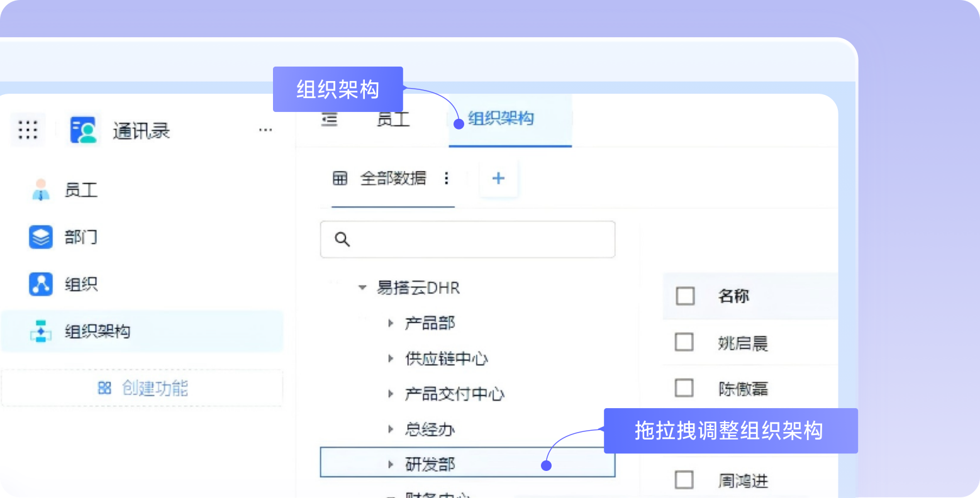Collapse the sidebar using the menu-fold icon
Image resolution: width=980 pixels, height=498 pixels.
(330, 119)
